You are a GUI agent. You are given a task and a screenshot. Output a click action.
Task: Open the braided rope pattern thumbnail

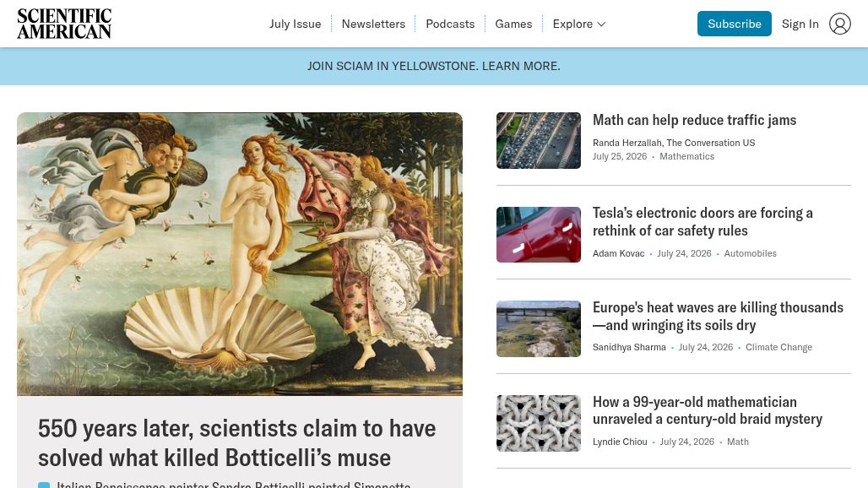pos(539,423)
